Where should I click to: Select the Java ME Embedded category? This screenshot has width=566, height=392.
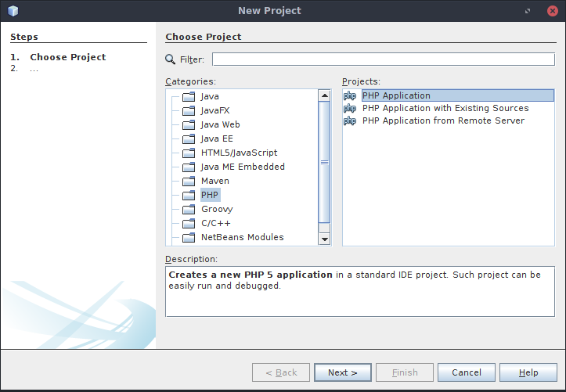pos(243,167)
